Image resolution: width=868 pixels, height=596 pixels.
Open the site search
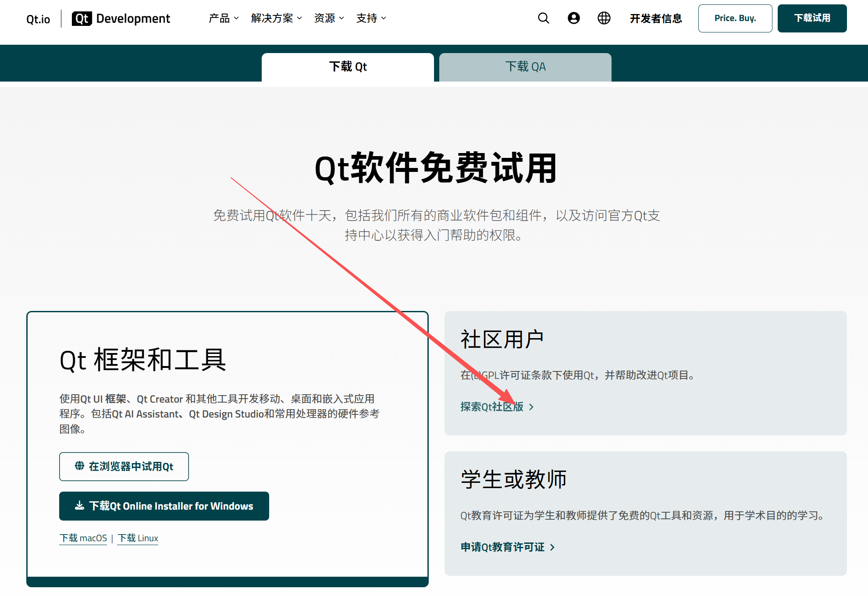(543, 18)
